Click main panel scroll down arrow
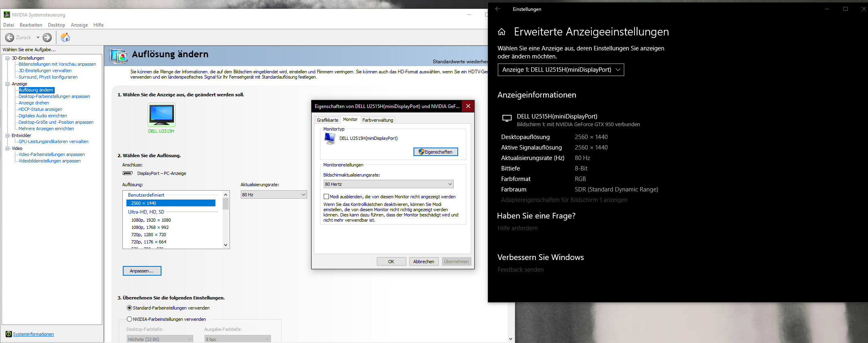 pyautogui.click(x=510, y=339)
